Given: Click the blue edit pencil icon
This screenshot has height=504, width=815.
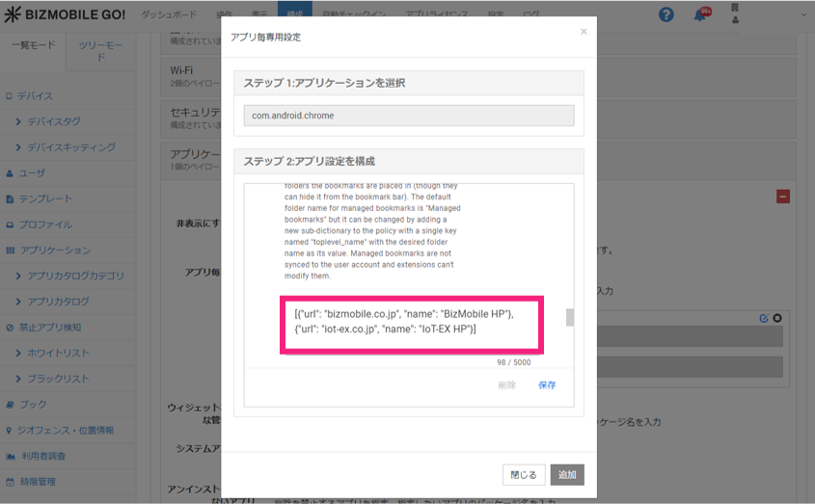Looking at the screenshot, I should [764, 318].
